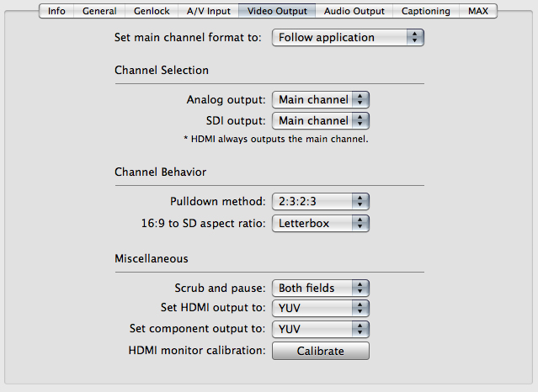538x392 pixels.
Task: Open the SDI output dropdown
Action: (321, 120)
